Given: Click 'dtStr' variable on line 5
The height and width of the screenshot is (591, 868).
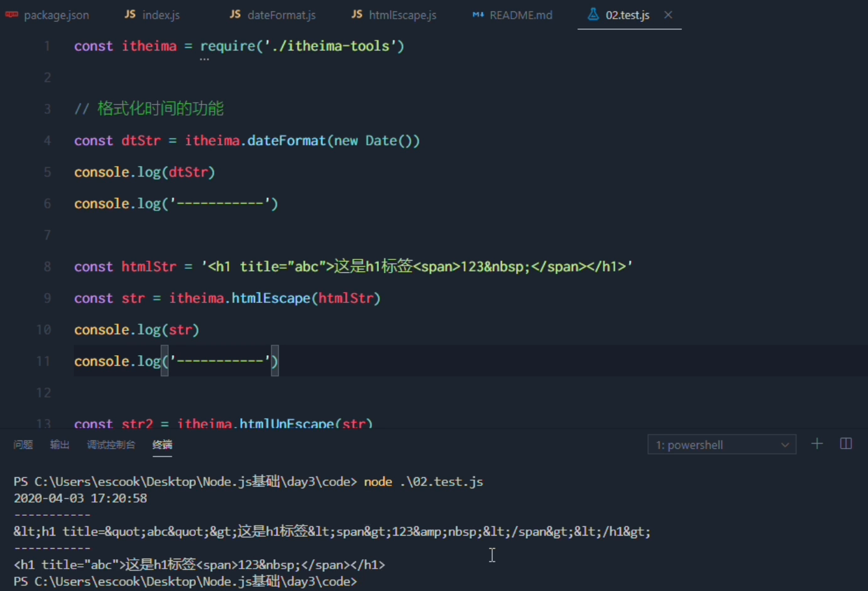Looking at the screenshot, I should [x=188, y=172].
